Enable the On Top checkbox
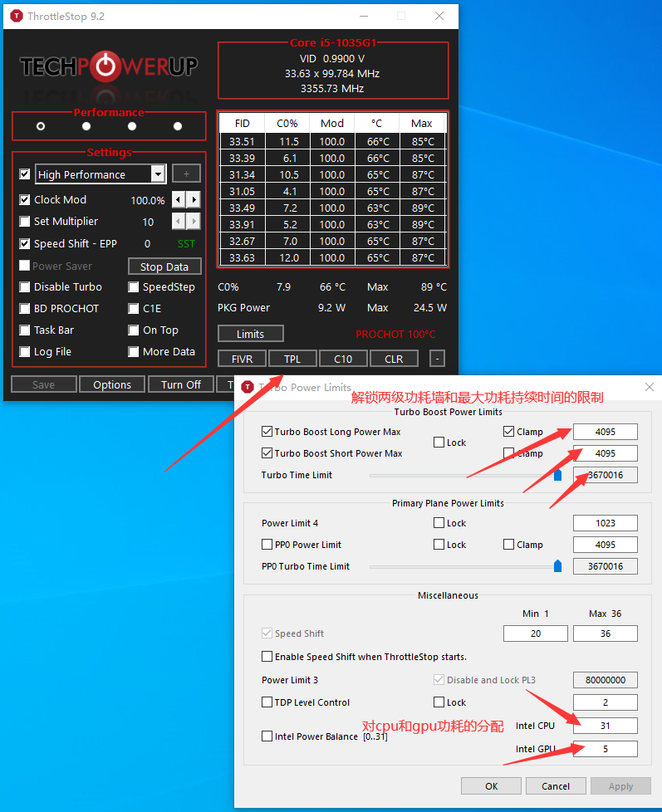This screenshot has width=662, height=812. [x=134, y=330]
